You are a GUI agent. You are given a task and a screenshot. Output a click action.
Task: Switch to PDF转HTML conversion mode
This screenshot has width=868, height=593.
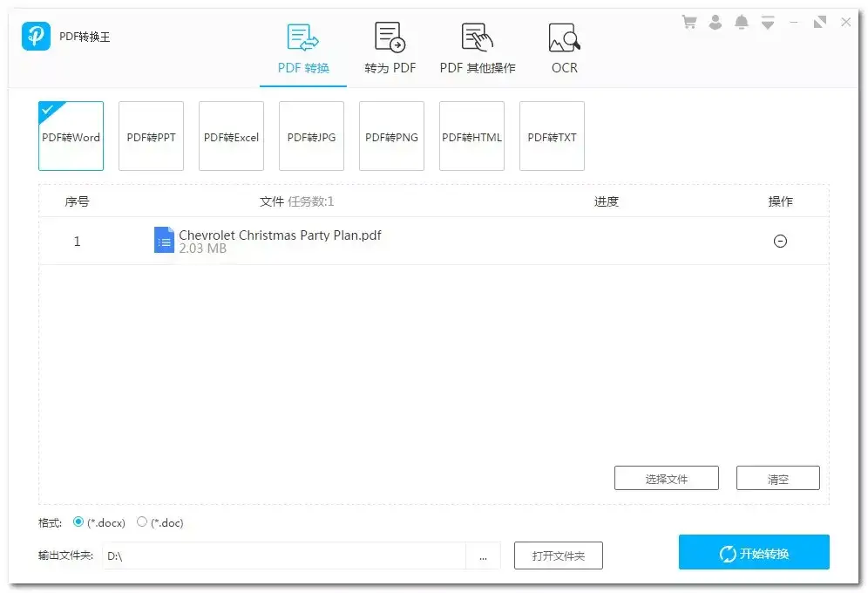(471, 136)
